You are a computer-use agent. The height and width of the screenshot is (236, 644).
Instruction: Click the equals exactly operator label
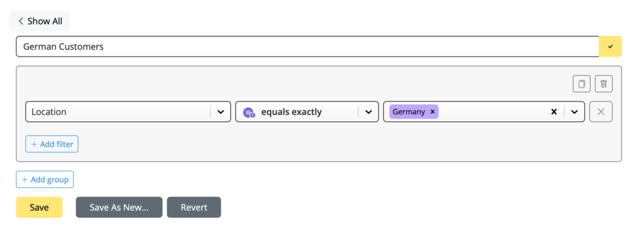pos(292,112)
